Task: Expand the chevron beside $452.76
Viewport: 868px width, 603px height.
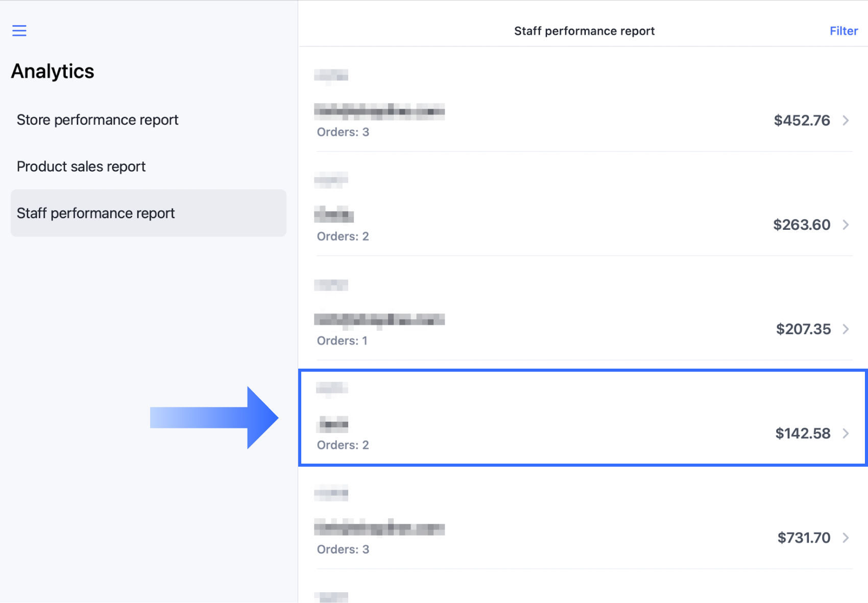Action: pos(846,120)
